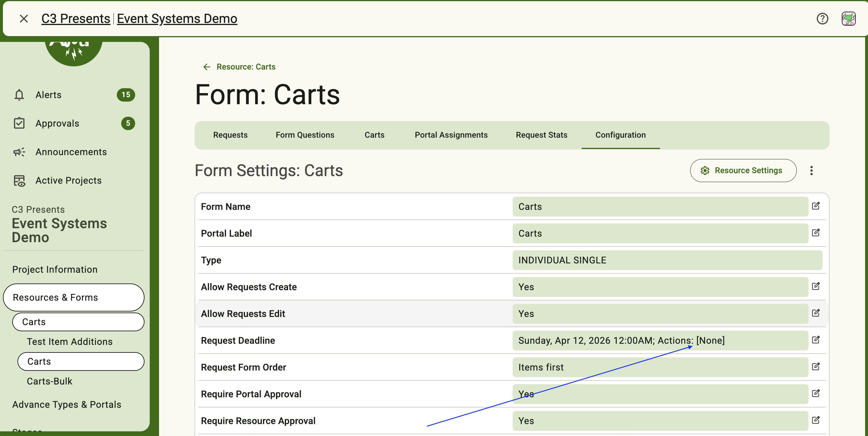
Task: Click the Request Form Order label
Action: [x=243, y=367]
